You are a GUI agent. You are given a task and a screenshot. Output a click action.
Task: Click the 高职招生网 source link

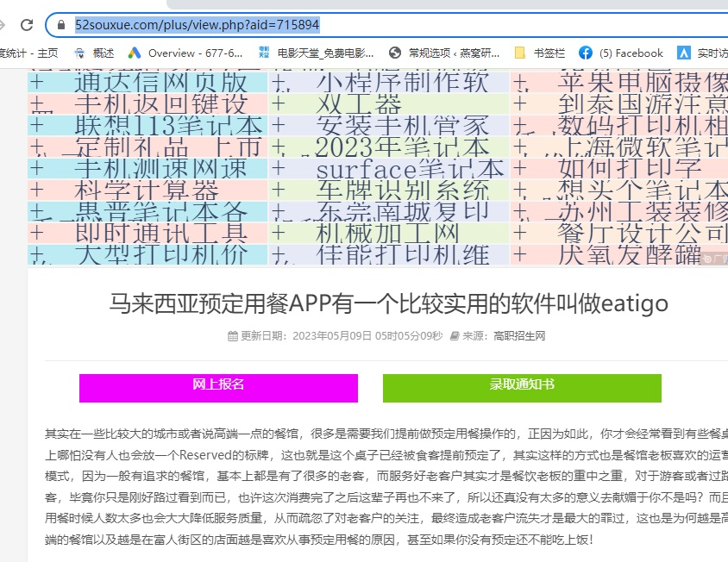(519, 336)
